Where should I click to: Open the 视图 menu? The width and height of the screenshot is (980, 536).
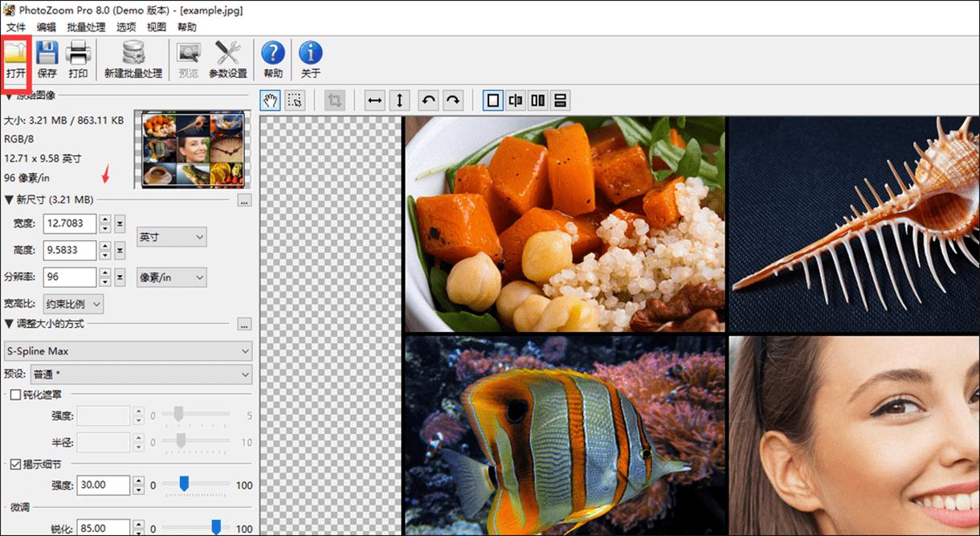click(157, 27)
